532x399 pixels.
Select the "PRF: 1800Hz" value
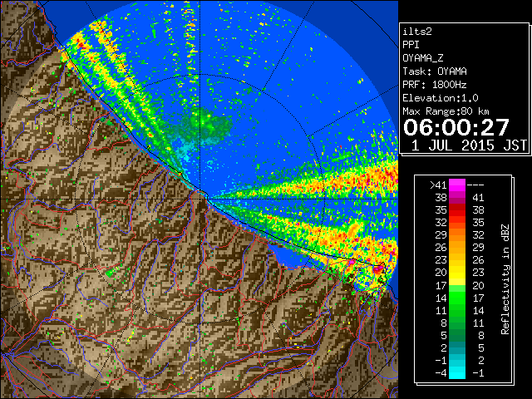coord(435,85)
